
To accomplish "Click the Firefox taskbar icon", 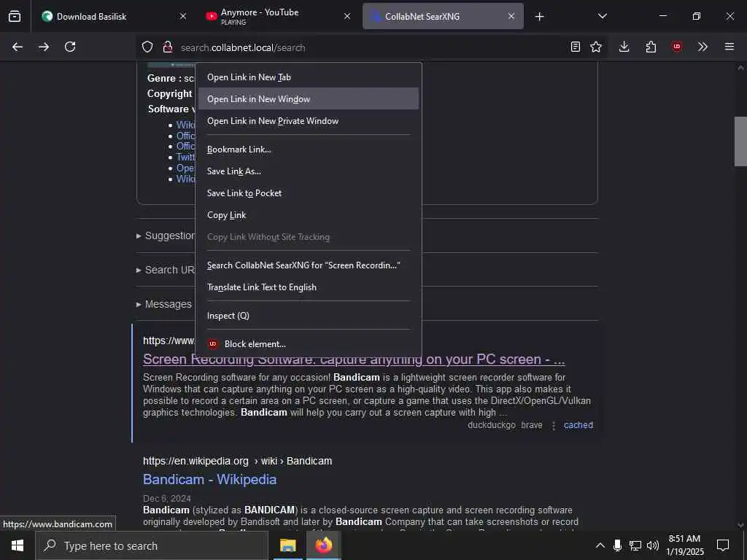I will [323, 545].
